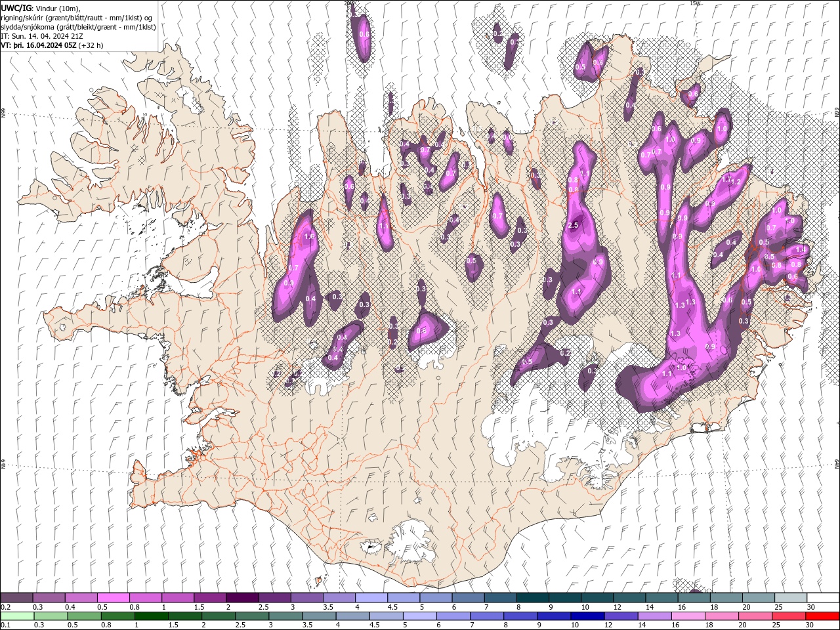Click the lower legend swatch starting at 0.1

pyautogui.click(x=18, y=616)
